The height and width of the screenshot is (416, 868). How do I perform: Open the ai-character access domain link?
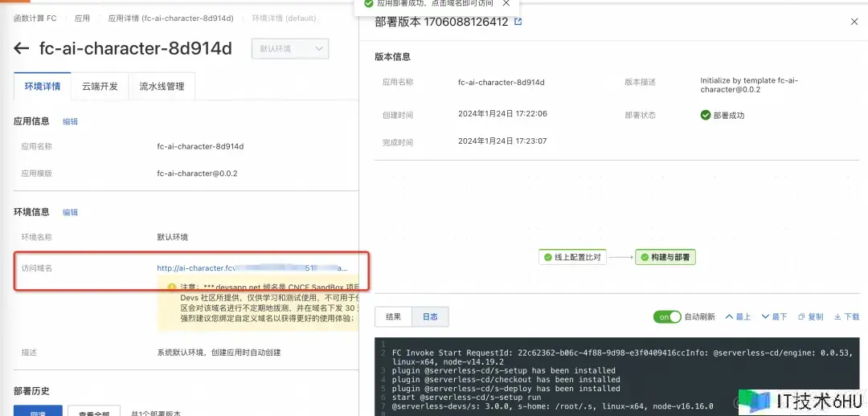[252, 267]
